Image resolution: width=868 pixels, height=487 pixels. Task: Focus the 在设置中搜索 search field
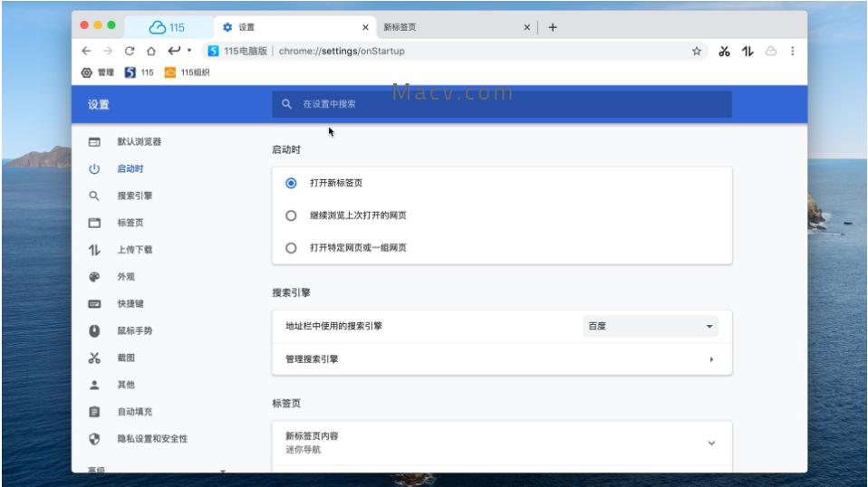click(x=502, y=104)
